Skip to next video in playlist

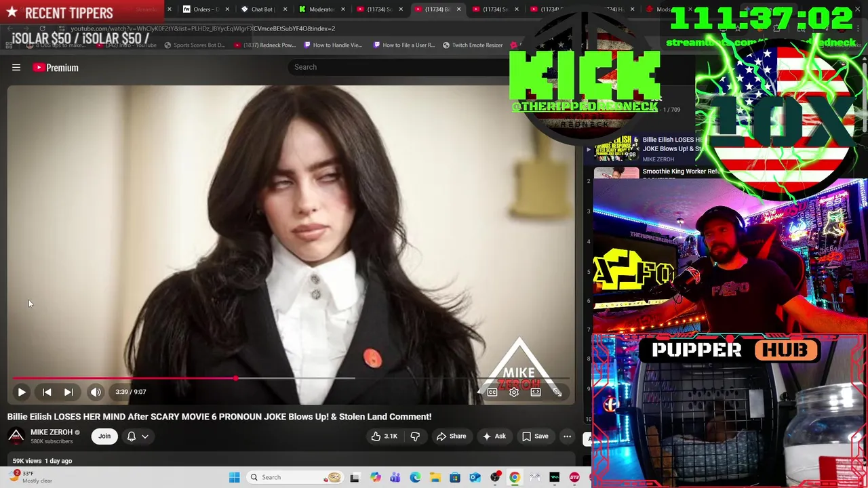pyautogui.click(x=68, y=392)
